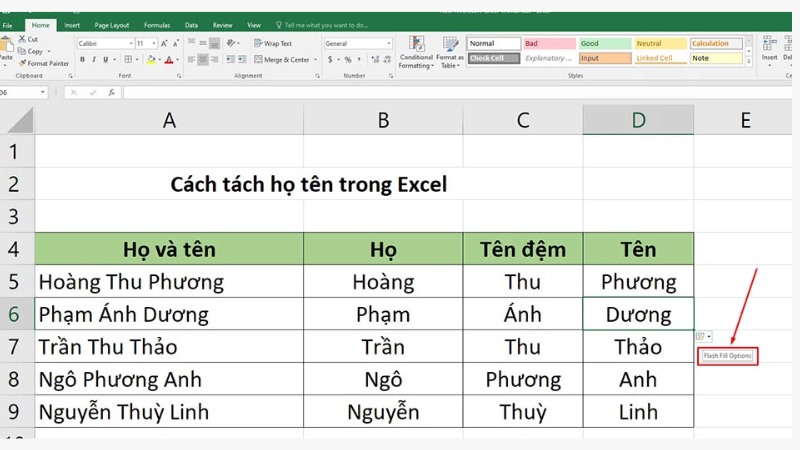800x450 pixels.
Task: Toggle Bold formatting
Action: 82,60
